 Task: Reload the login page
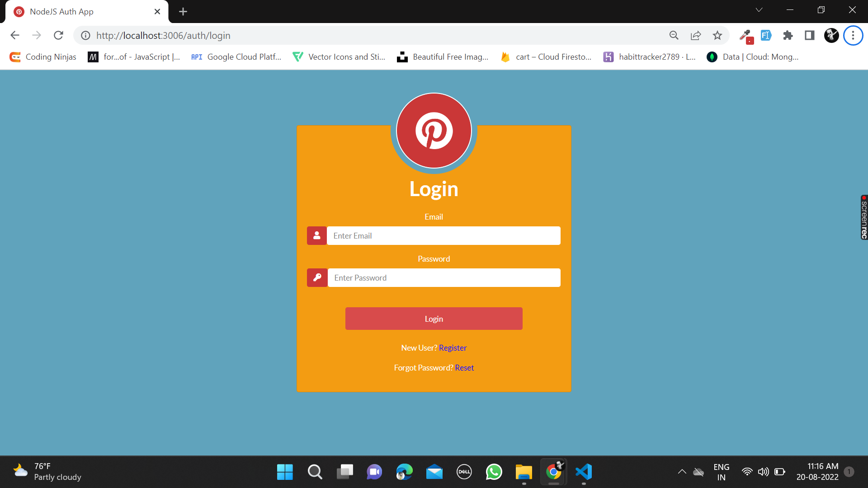tap(58, 35)
